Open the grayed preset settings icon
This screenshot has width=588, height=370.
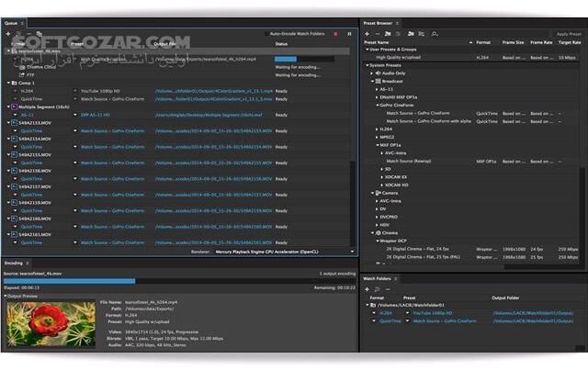398,34
